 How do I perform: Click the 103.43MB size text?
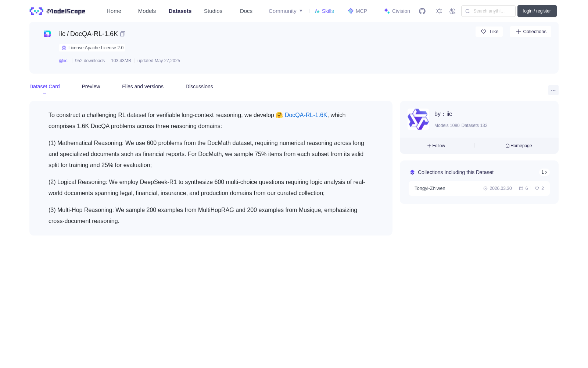(121, 61)
